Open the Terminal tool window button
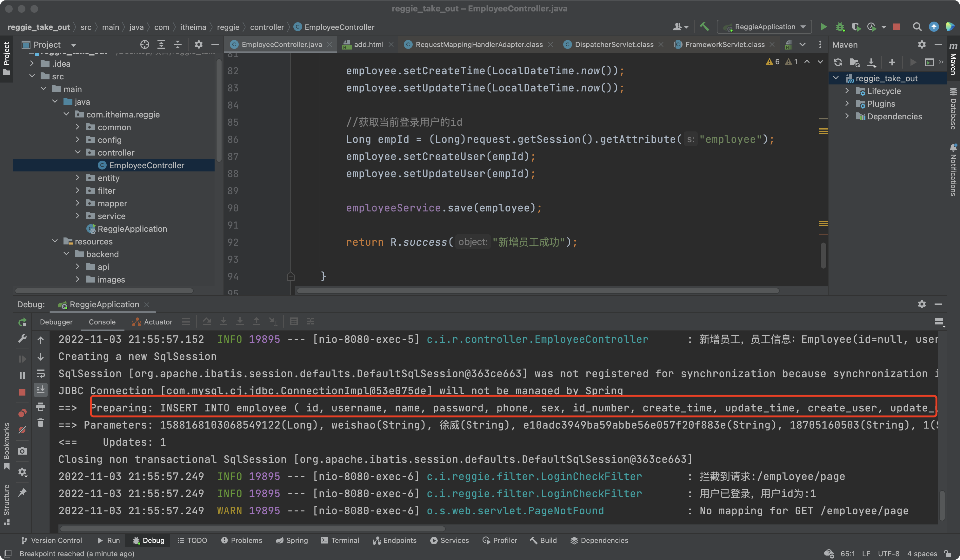The width and height of the screenshot is (960, 560). coord(340,540)
